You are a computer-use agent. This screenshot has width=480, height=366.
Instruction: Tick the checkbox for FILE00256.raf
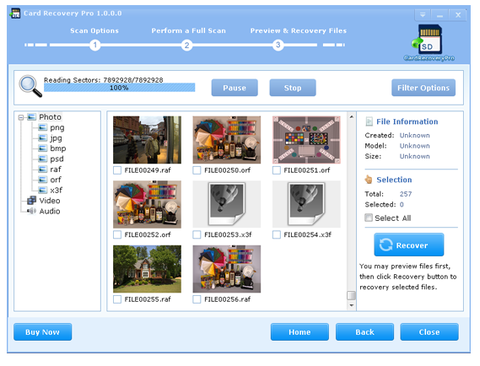pyautogui.click(x=197, y=300)
